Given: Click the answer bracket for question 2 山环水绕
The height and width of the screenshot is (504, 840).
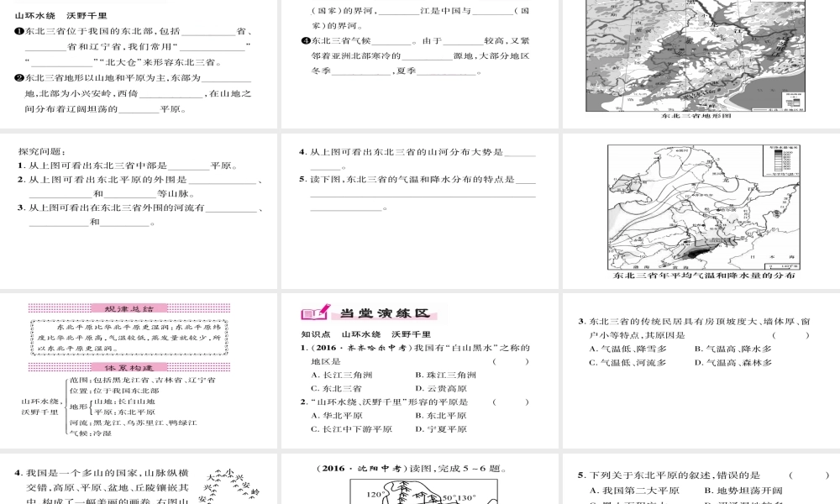Looking at the screenshot, I should click(x=511, y=402).
